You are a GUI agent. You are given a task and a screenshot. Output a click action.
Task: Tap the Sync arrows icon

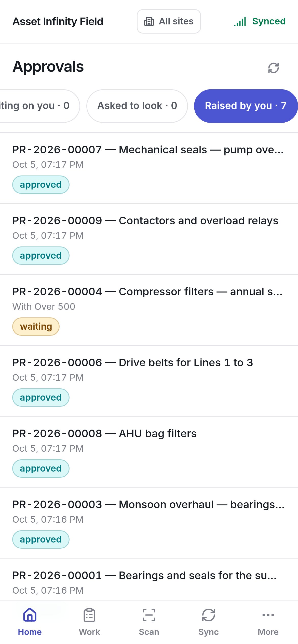click(x=209, y=615)
